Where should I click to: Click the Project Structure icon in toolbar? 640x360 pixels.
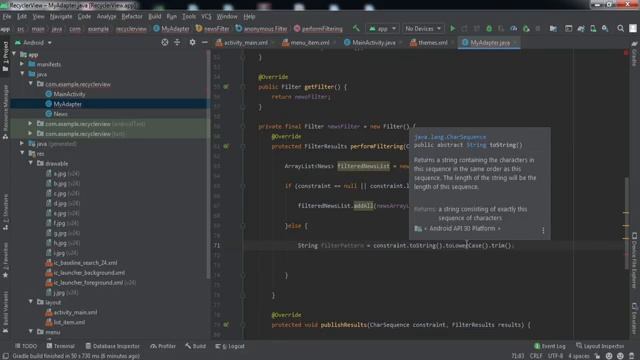click(x=553, y=29)
